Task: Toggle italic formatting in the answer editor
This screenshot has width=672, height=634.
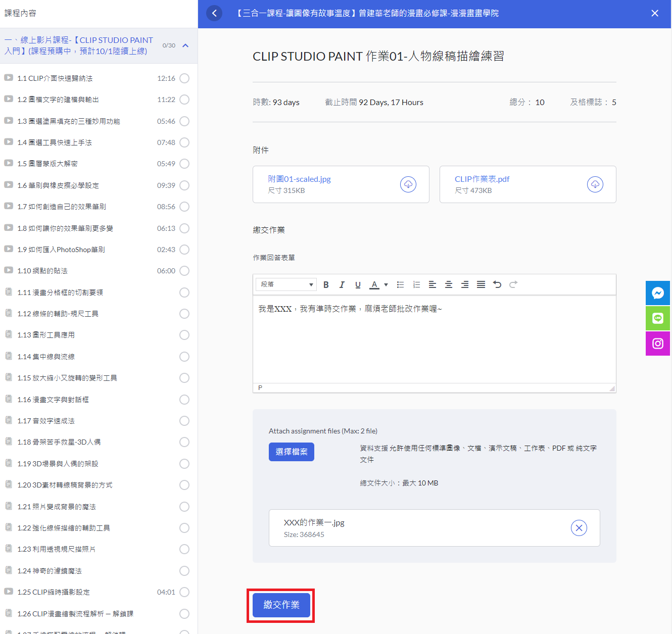Action: point(342,284)
